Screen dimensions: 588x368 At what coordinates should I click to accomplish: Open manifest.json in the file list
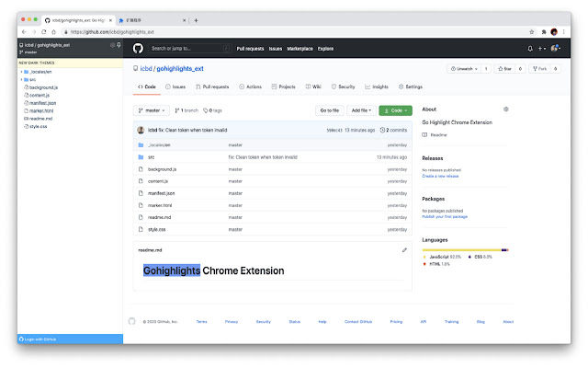162,193
